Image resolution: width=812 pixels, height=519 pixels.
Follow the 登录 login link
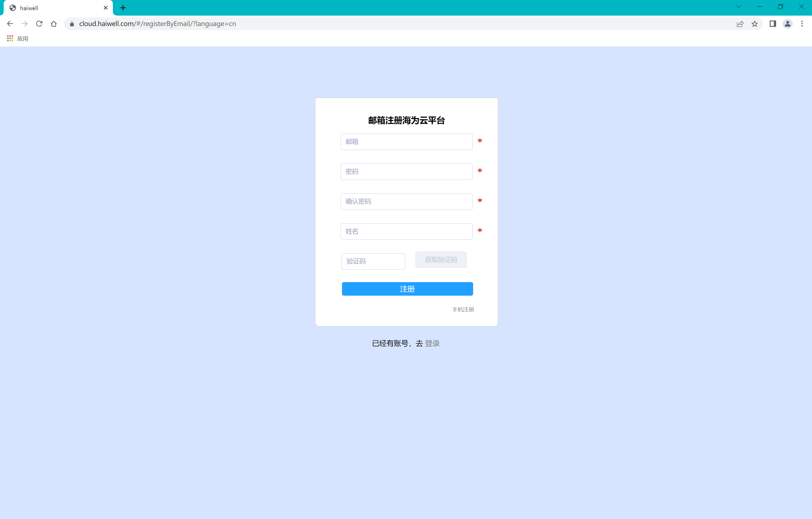(x=432, y=343)
